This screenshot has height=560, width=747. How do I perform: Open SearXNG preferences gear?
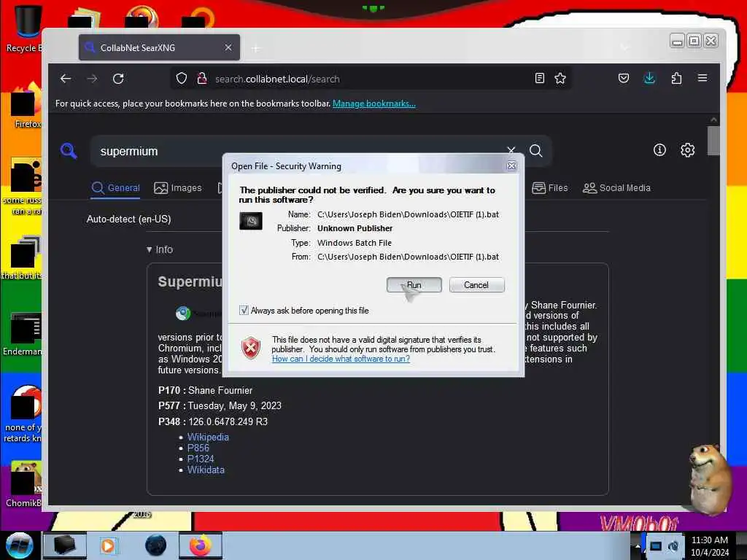click(x=687, y=150)
